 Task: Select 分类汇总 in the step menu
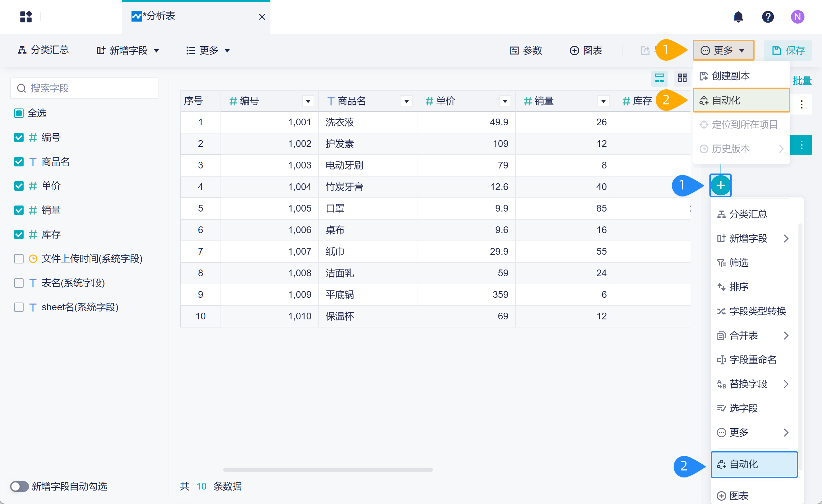pos(754,214)
